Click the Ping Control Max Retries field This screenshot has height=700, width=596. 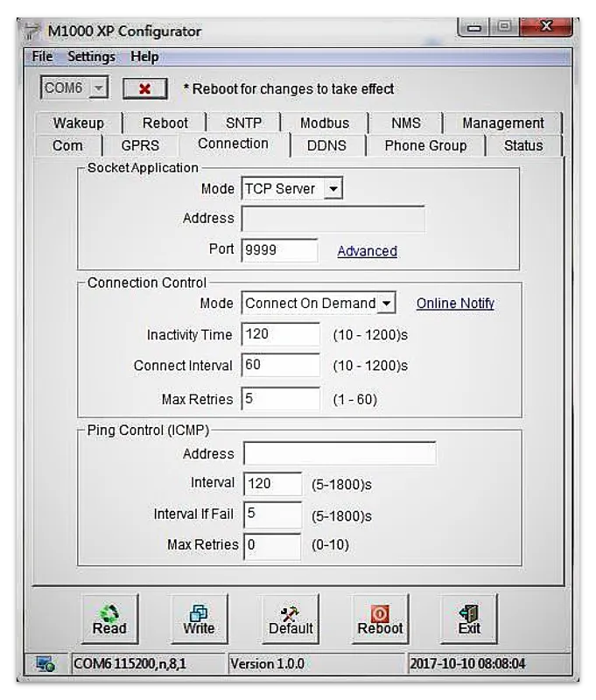pos(272,545)
